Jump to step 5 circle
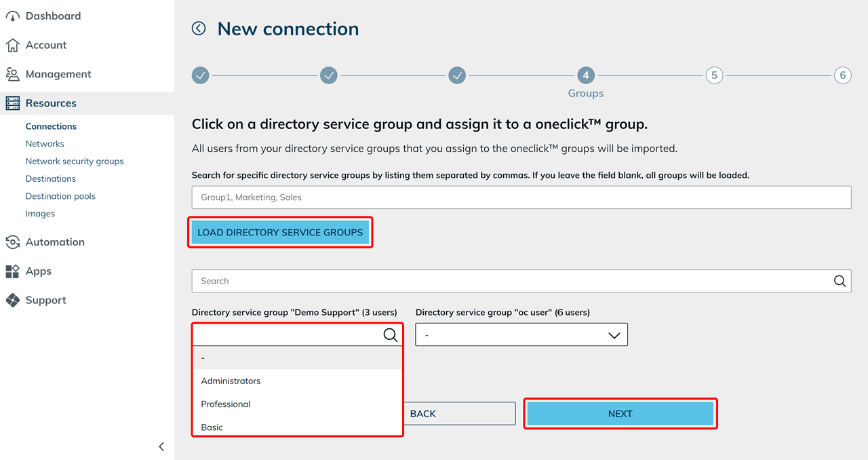 714,75
